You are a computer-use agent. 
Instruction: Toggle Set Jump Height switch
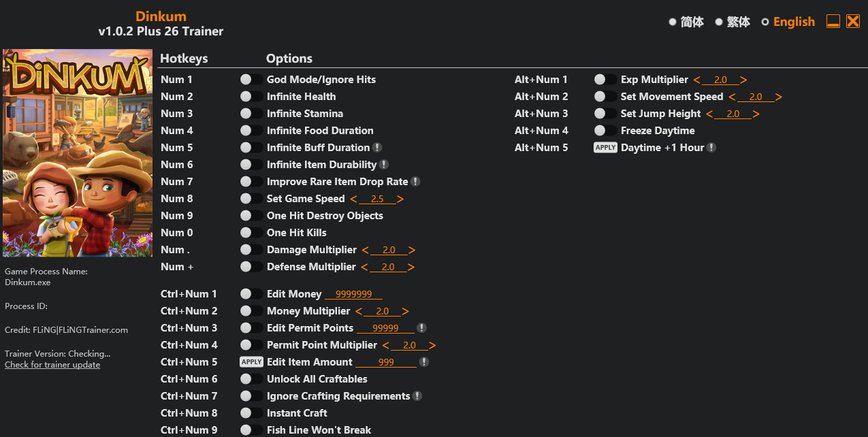pos(605,114)
